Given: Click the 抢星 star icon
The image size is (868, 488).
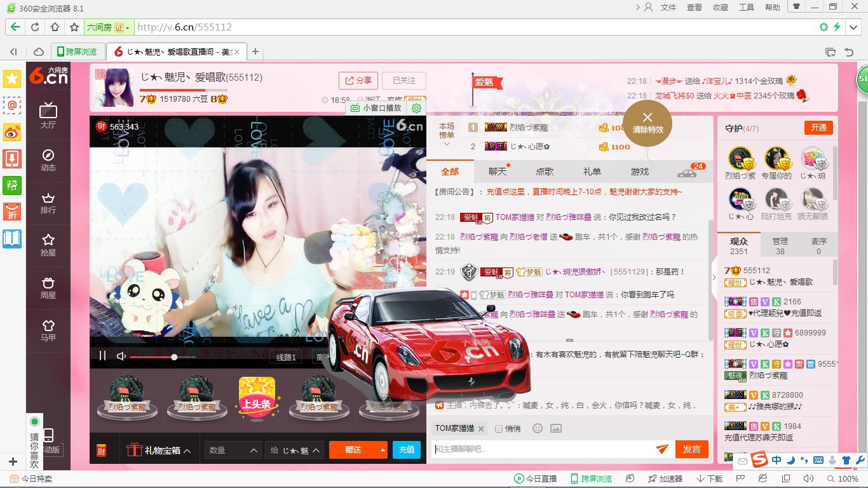Looking at the screenshot, I should pyautogui.click(x=48, y=244).
